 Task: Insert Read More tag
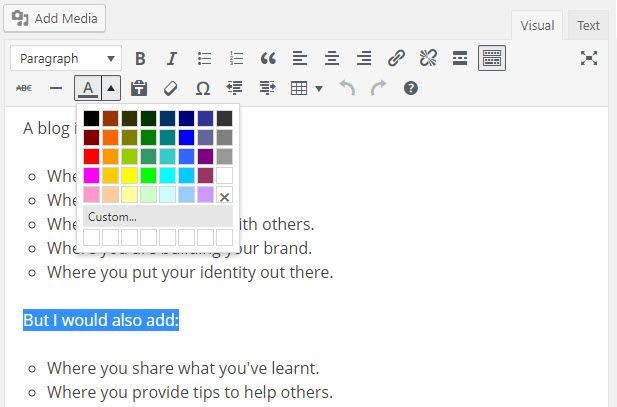pyautogui.click(x=460, y=59)
